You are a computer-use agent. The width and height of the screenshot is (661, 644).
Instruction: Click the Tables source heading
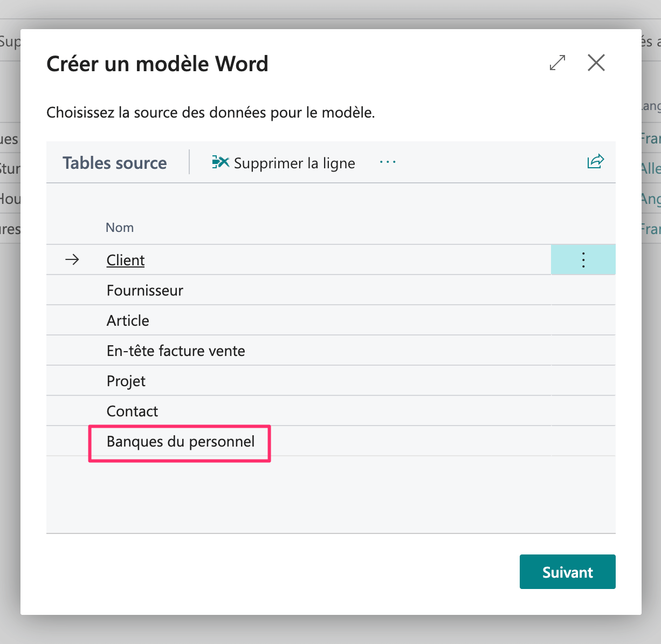click(115, 163)
